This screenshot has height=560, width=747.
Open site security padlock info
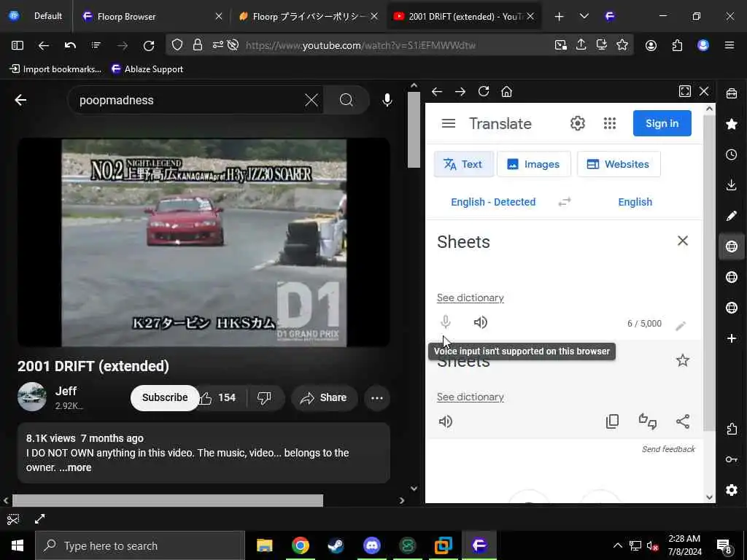tap(197, 44)
